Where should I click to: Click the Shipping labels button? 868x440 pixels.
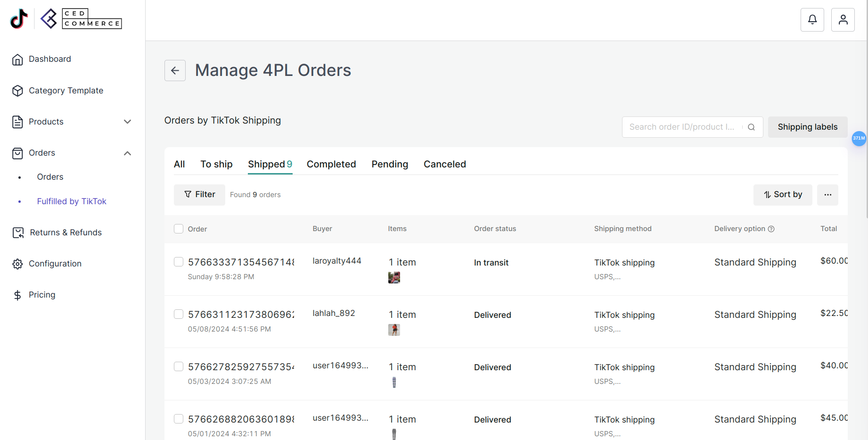(808, 127)
